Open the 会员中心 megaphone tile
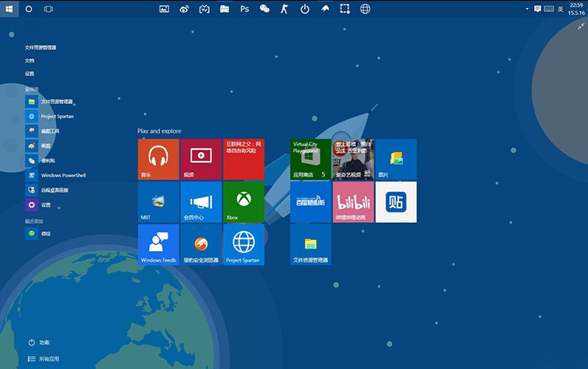 click(x=201, y=201)
